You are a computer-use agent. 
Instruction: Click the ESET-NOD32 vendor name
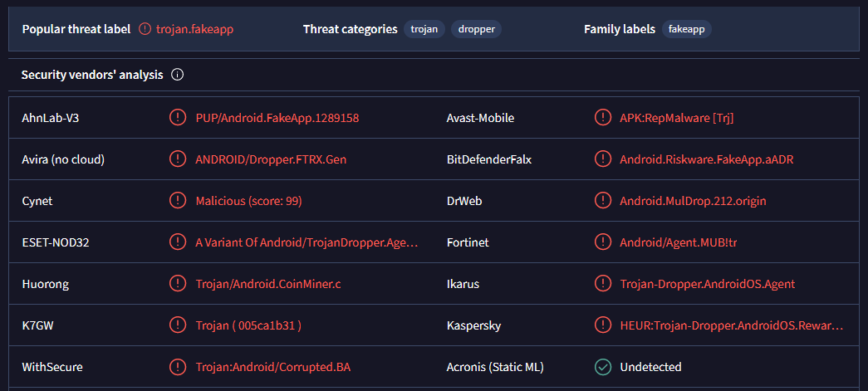[x=56, y=242]
